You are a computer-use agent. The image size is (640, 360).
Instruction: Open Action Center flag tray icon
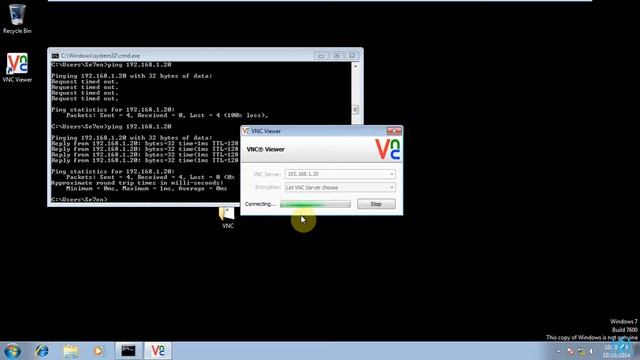[570, 351]
